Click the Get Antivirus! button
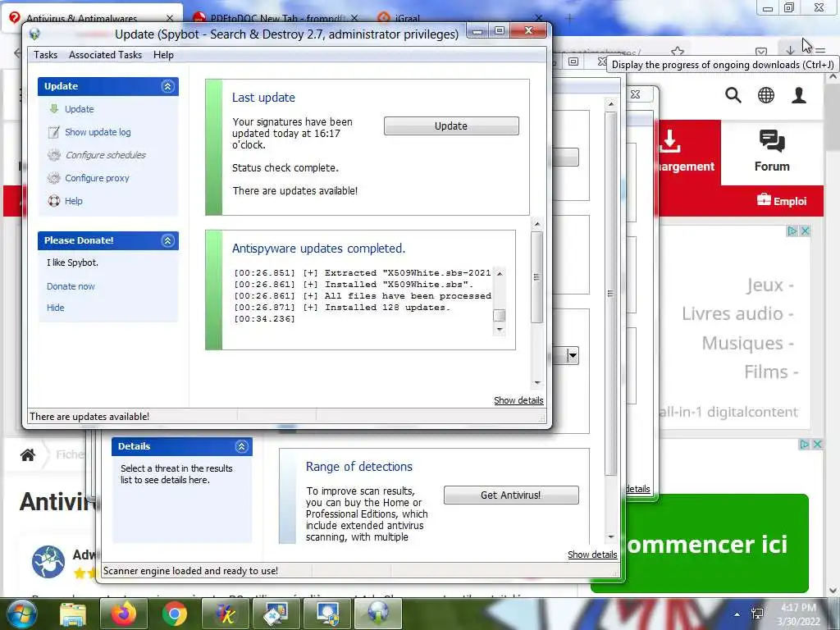 [511, 495]
